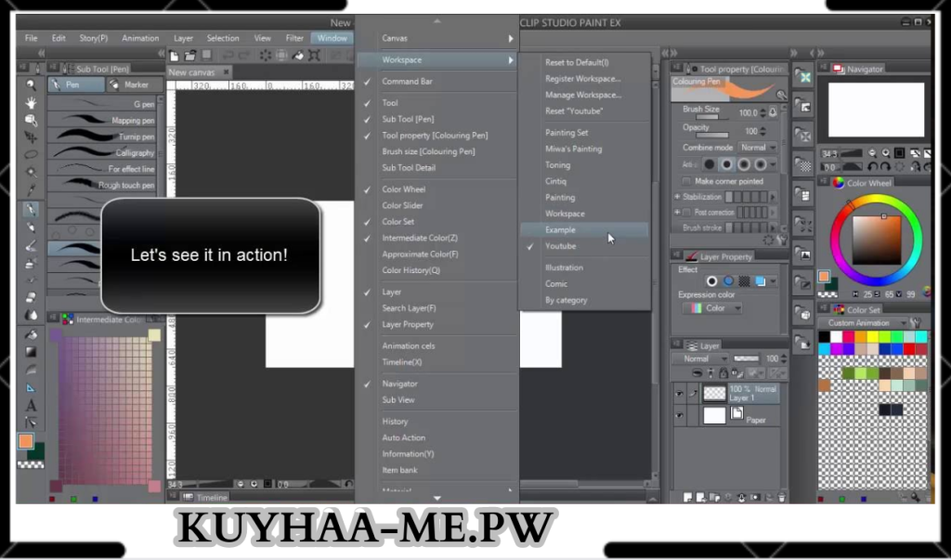
Task: Click the Lock layer icon
Action: (723, 373)
